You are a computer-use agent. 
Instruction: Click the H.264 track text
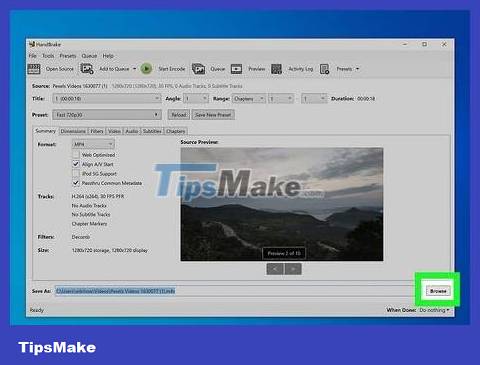tap(98, 196)
